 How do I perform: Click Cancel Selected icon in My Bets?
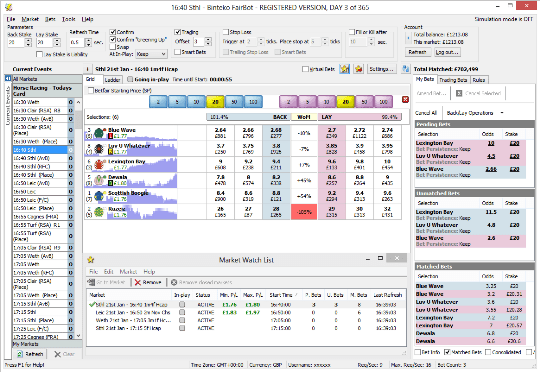click(459, 93)
